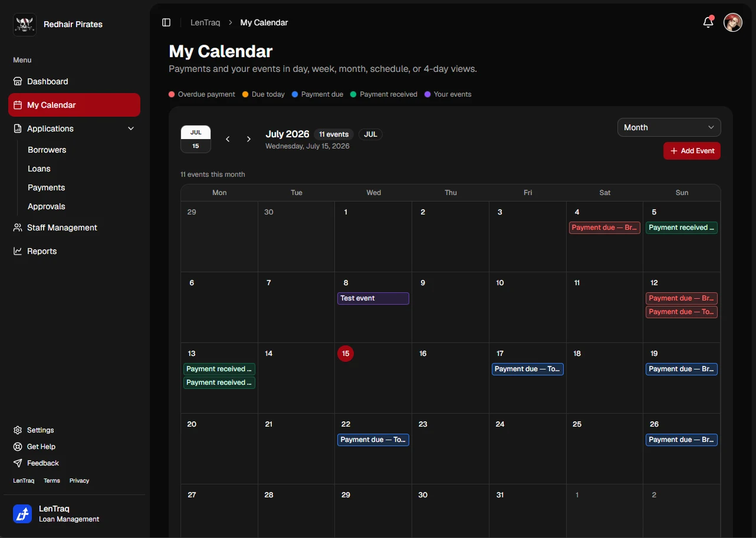
Task: Open the Payment due event on July 19
Action: click(x=682, y=369)
